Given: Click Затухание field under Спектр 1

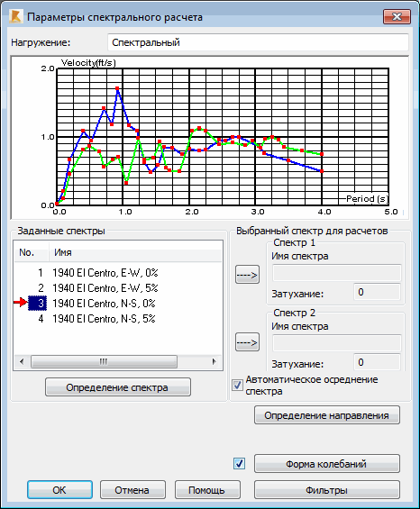Looking at the screenshot, I should pyautogui.click(x=377, y=292).
